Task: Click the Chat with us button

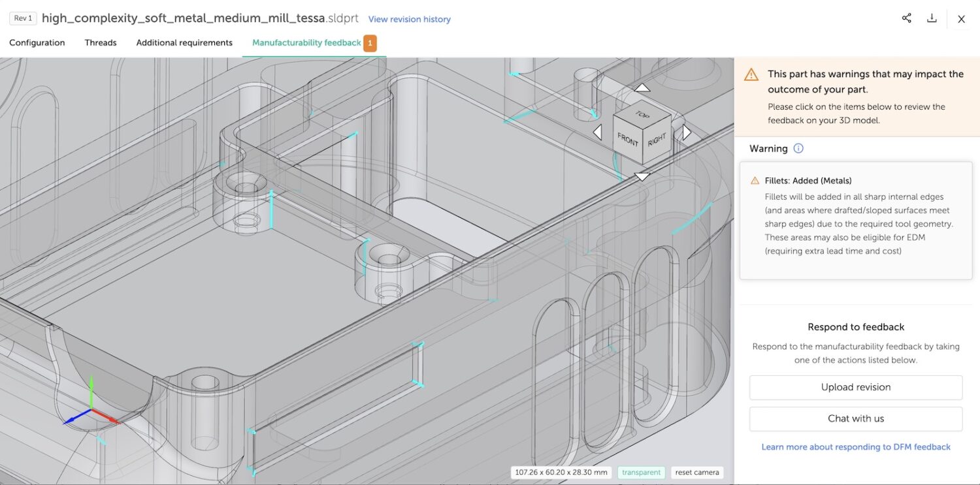Action: (856, 418)
